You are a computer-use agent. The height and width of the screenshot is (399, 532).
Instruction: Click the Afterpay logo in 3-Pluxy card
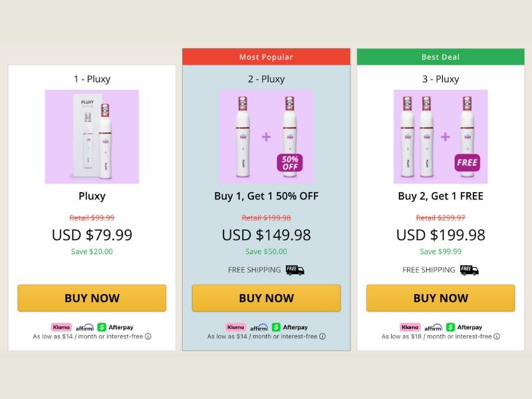(464, 327)
